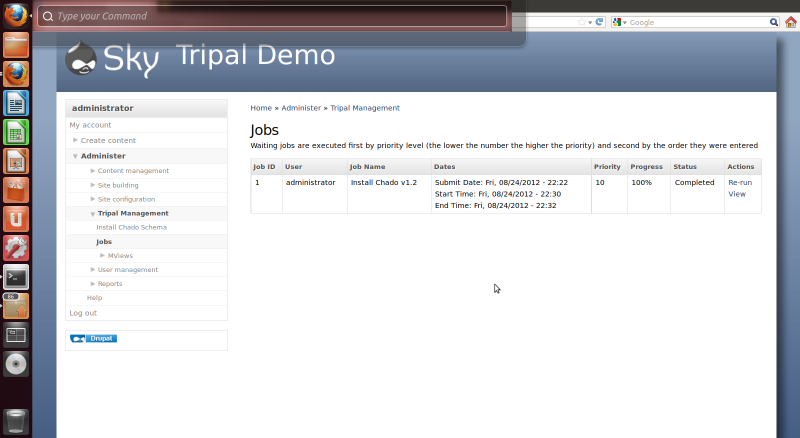800x438 pixels.
Task: Open My account in sidebar menu
Action: coord(90,125)
